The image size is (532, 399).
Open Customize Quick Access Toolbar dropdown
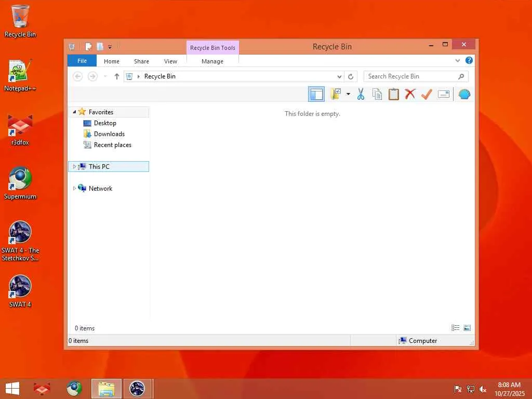coord(110,47)
